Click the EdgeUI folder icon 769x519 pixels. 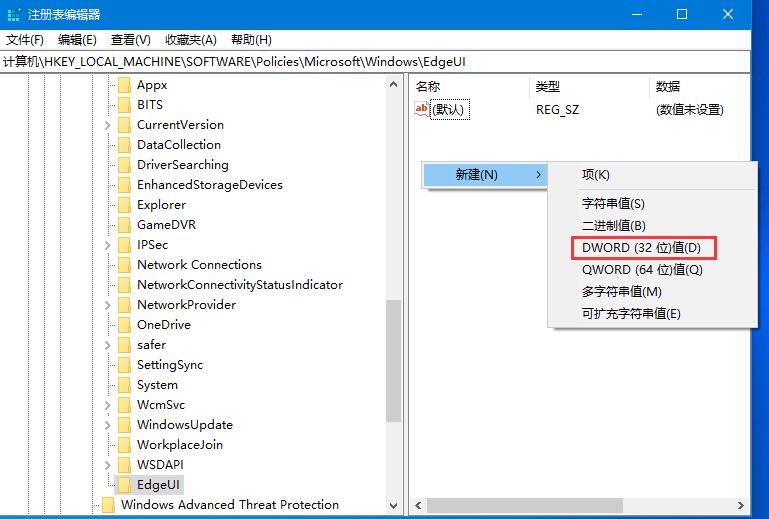pos(124,485)
